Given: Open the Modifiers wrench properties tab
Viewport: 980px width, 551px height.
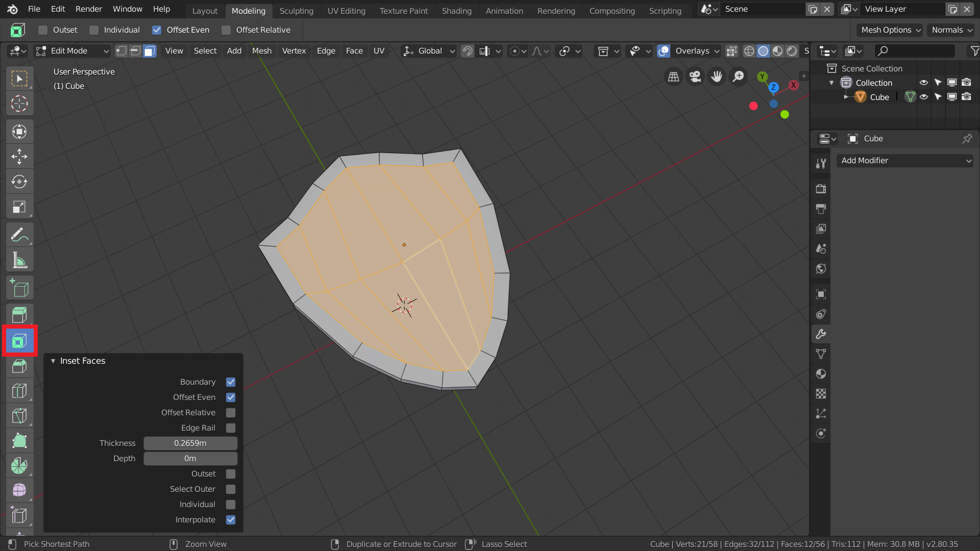Looking at the screenshot, I should coord(821,334).
